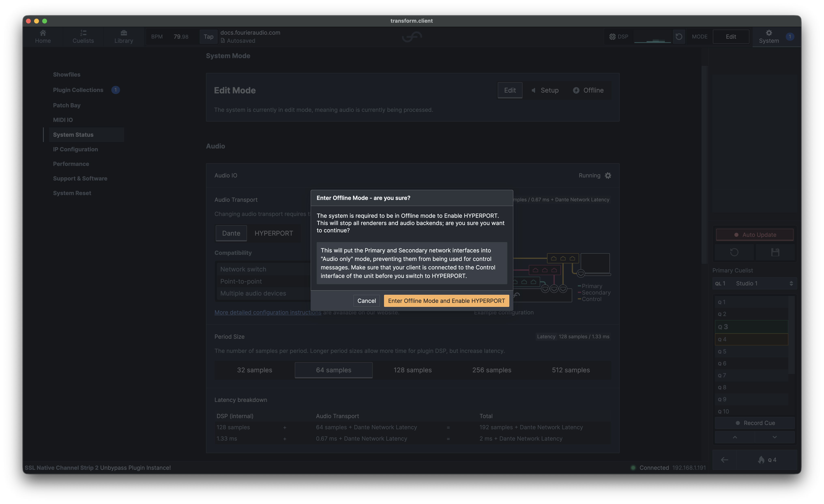This screenshot has height=504, width=824.
Task: Click the next cue down chevron
Action: (775, 437)
